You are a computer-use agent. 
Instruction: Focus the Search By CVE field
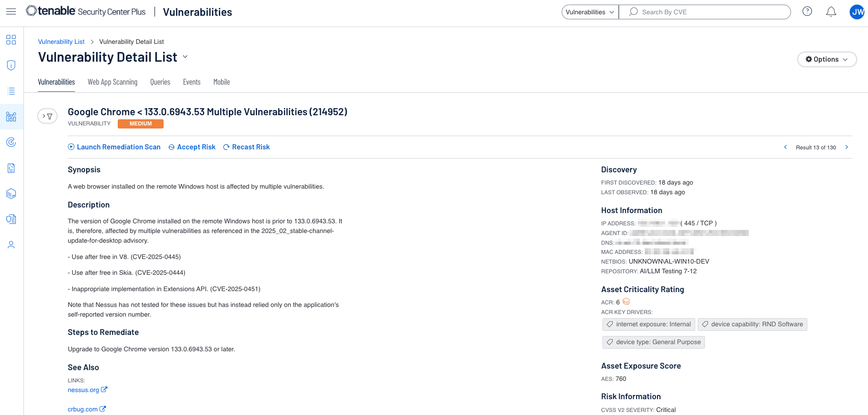pyautogui.click(x=705, y=12)
